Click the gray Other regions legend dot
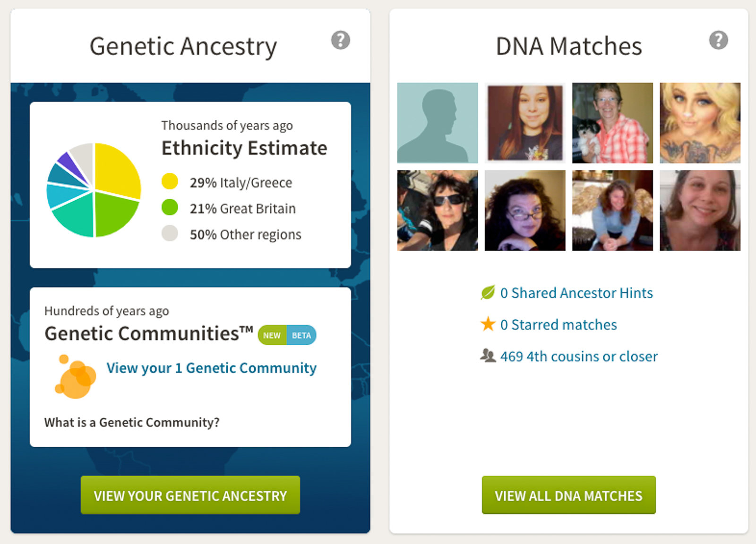Image resolution: width=756 pixels, height=544 pixels. point(170,233)
